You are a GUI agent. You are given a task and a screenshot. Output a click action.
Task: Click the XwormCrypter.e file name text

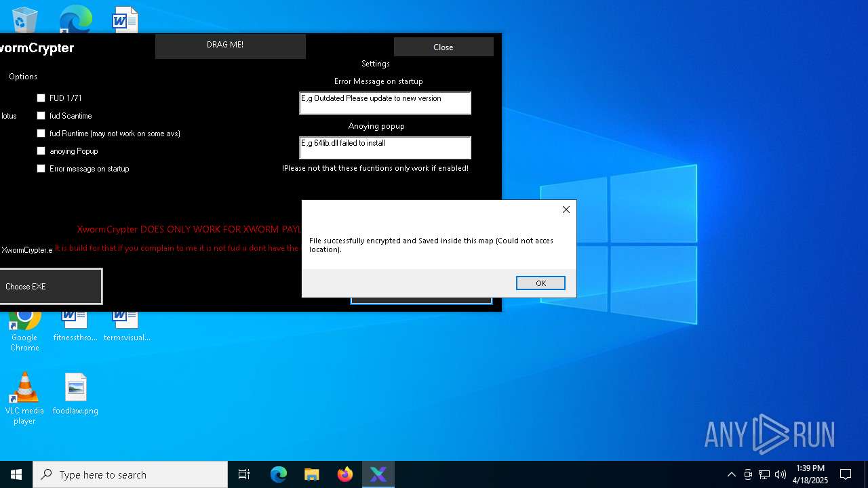click(26, 250)
